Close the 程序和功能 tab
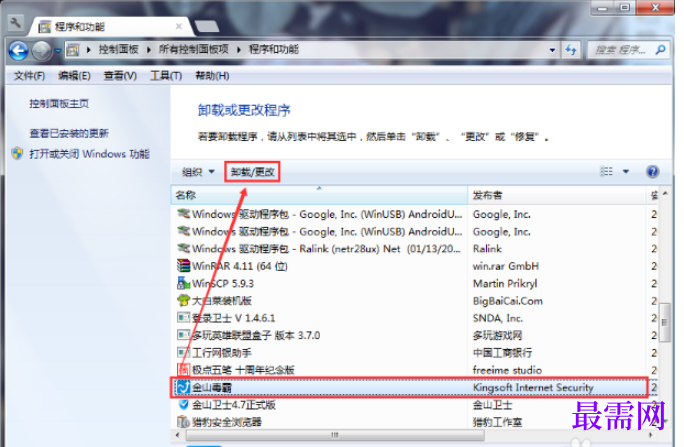The image size is (684, 447). [x=179, y=26]
